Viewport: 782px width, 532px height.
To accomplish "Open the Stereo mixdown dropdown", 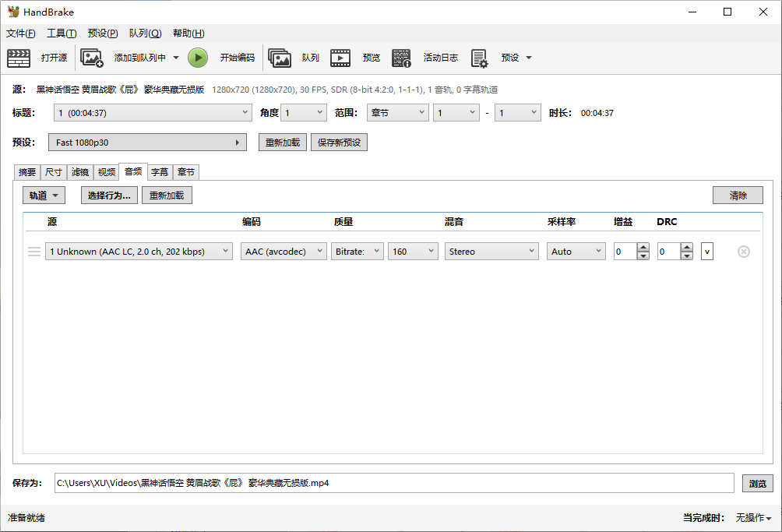I will [491, 252].
